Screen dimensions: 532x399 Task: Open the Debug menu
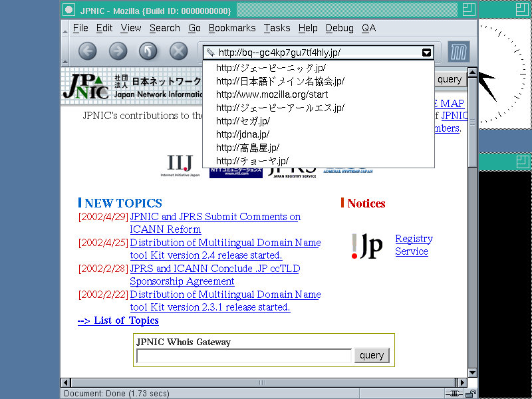click(339, 28)
